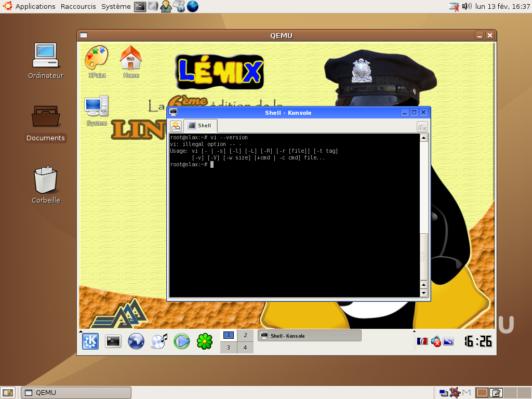Click the KDE panel clock showing 16:26
Screen dimensions: 532x399
pyautogui.click(x=478, y=341)
